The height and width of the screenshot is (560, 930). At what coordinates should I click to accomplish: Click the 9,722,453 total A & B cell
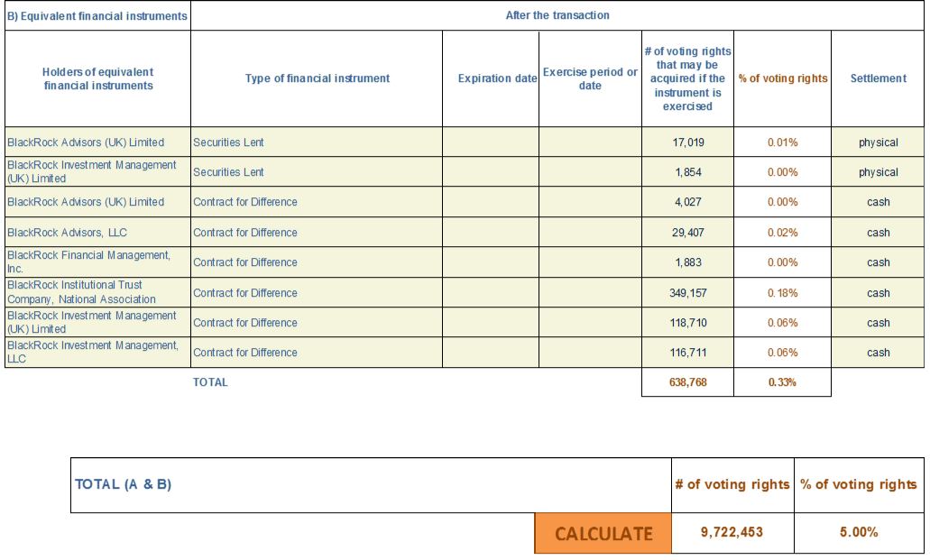732,532
